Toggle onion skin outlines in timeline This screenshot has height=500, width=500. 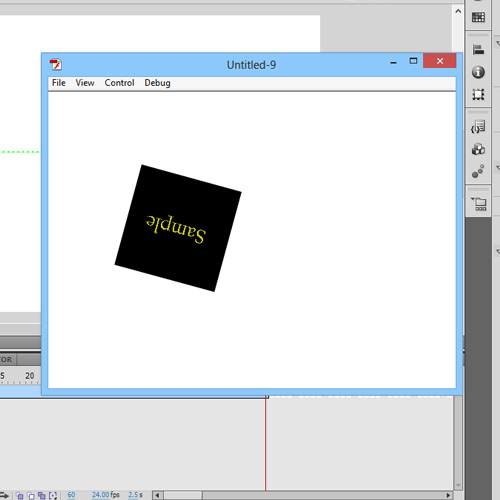31,496
